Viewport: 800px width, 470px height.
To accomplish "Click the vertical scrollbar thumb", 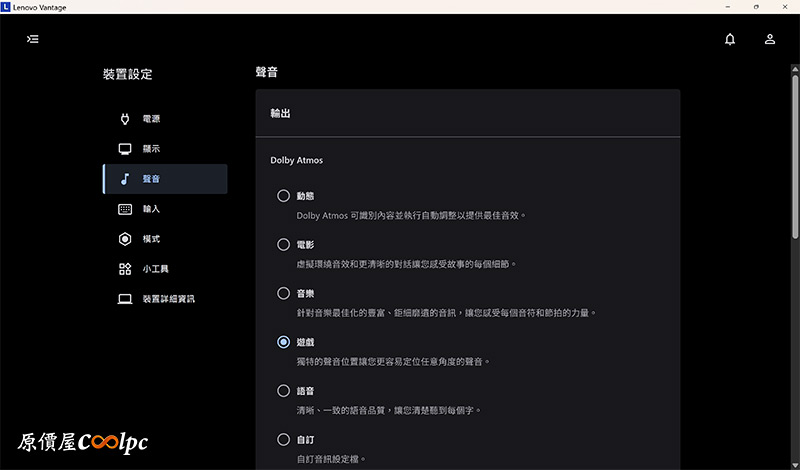I will pos(795,156).
